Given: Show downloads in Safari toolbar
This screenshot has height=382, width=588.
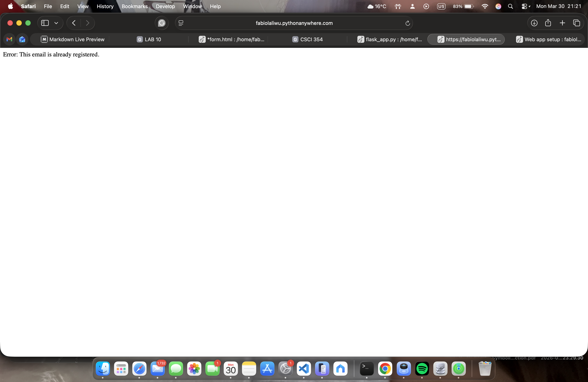Looking at the screenshot, I should (x=534, y=23).
